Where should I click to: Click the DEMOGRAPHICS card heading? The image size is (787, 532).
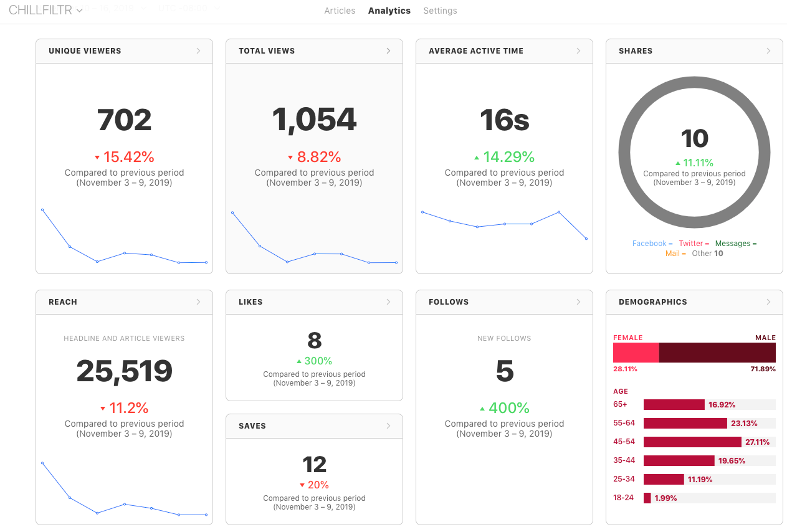[x=653, y=302]
